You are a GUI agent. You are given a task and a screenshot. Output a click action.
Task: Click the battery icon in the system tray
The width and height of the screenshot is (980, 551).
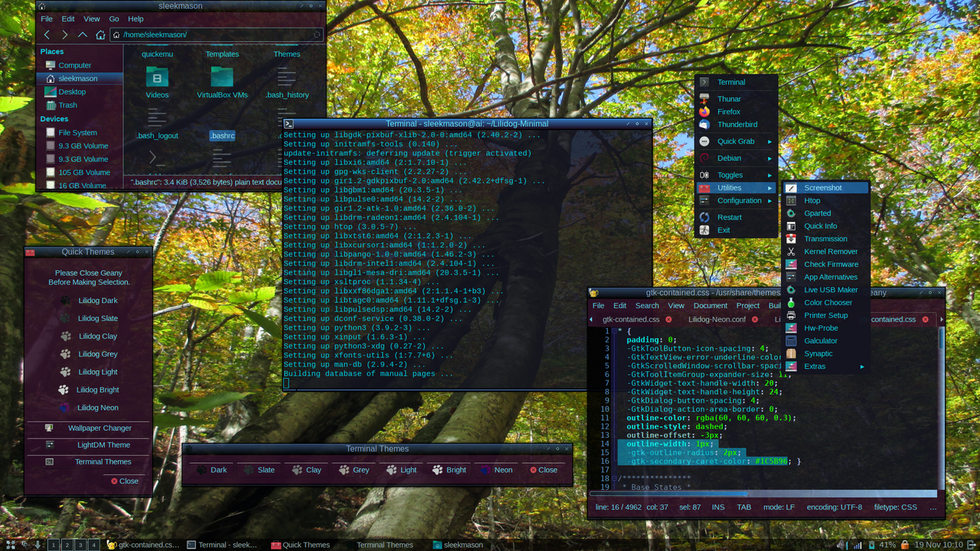(x=871, y=545)
